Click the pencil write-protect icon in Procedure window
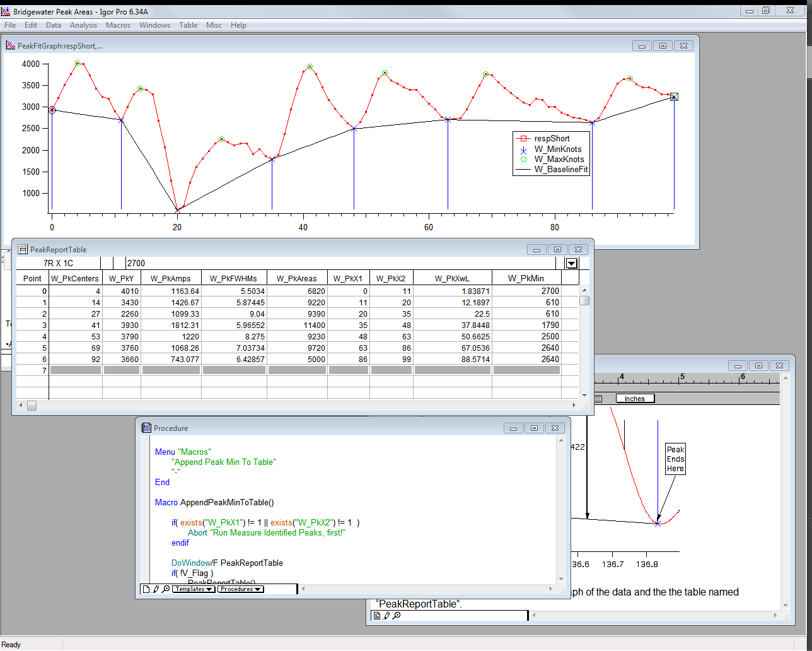Image resolution: width=812 pixels, height=651 pixels. point(156,589)
